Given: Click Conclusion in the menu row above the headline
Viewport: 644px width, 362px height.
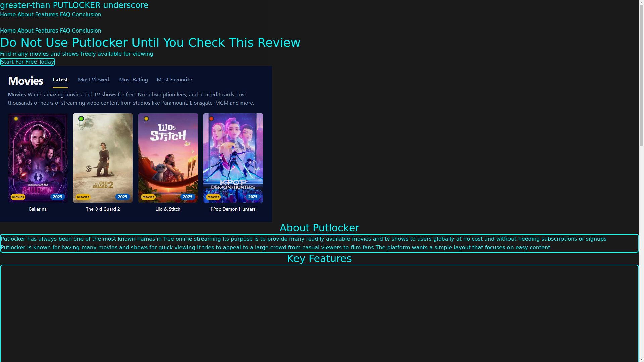Looking at the screenshot, I should (87, 31).
